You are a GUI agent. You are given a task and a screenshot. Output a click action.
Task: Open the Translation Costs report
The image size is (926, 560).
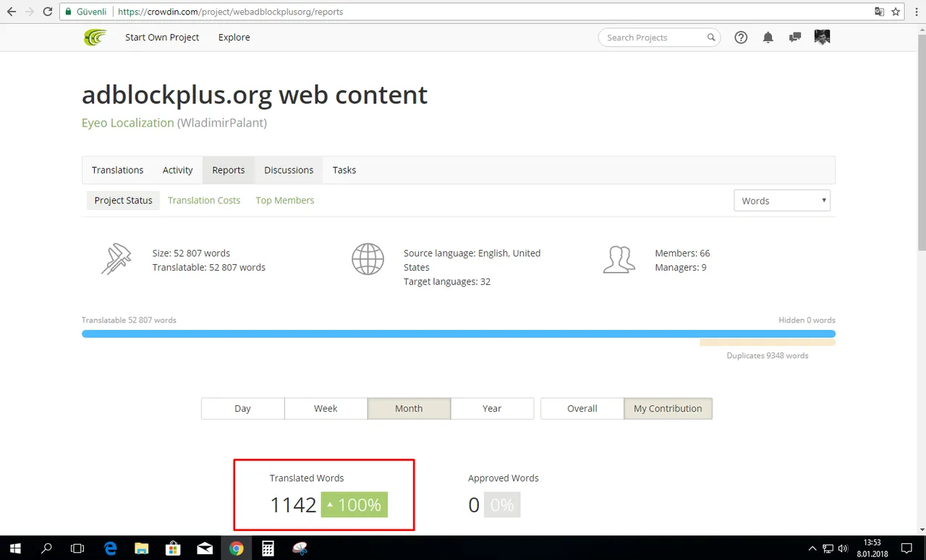(204, 200)
